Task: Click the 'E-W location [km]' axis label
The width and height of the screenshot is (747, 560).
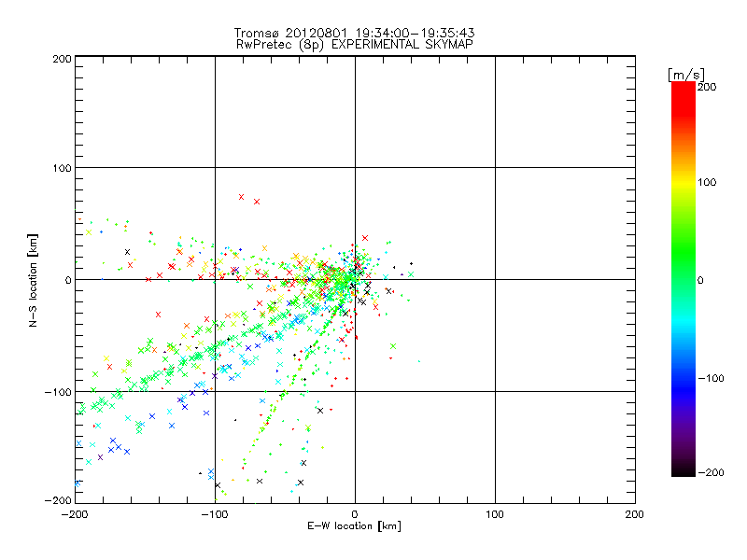Action: [x=354, y=526]
